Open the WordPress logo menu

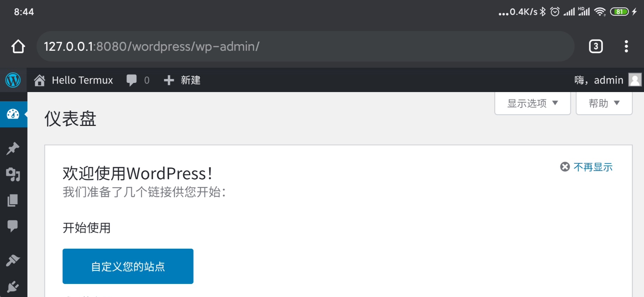click(x=13, y=80)
